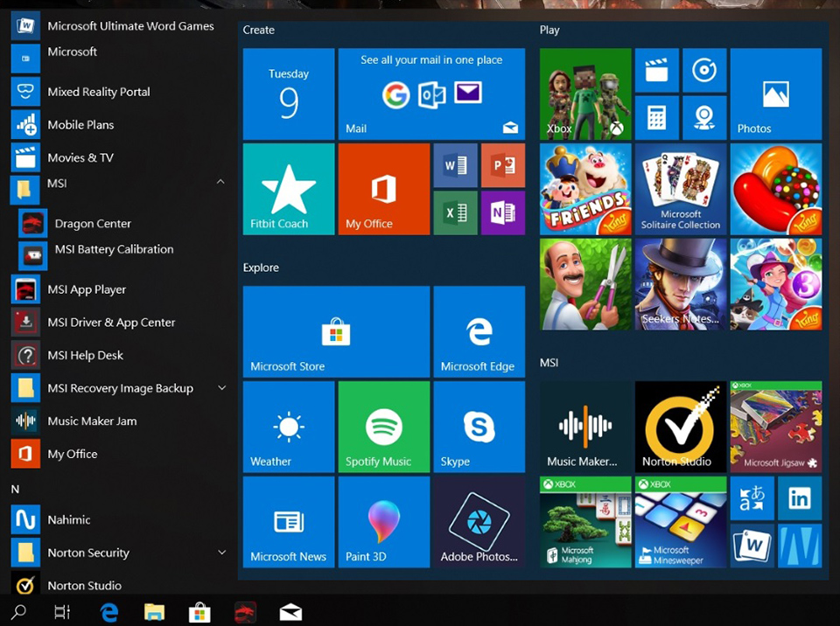Open Mail from the taskbar

(290, 611)
